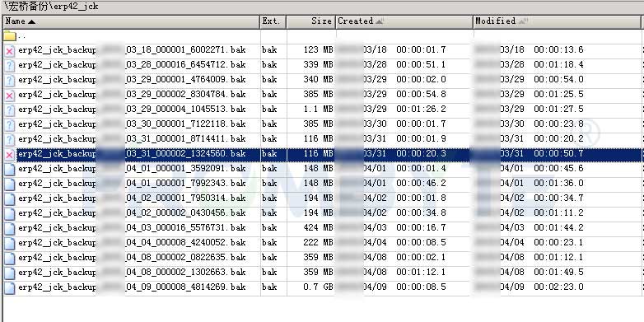This screenshot has width=644, height=322.
Task: Select file 04_02_000002_0430456.bak
Action: [322, 213]
